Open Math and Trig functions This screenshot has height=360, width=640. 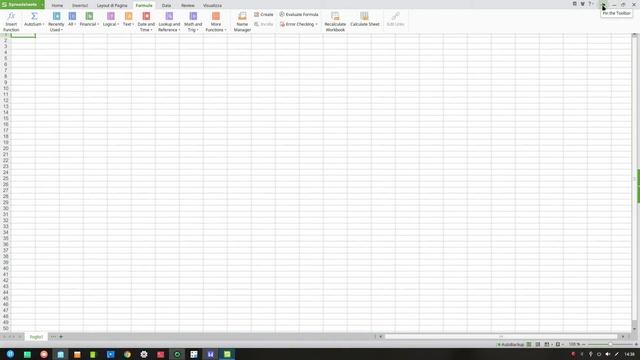click(193, 22)
